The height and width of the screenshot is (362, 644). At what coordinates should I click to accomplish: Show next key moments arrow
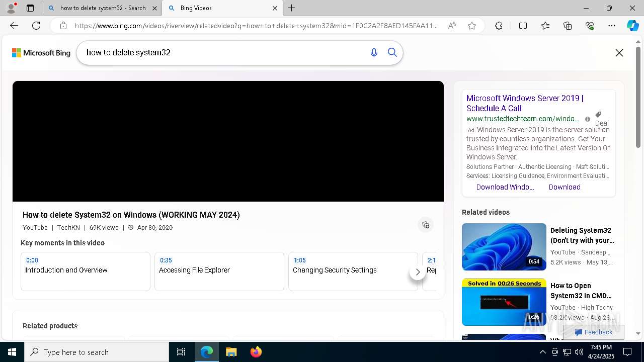click(x=418, y=272)
